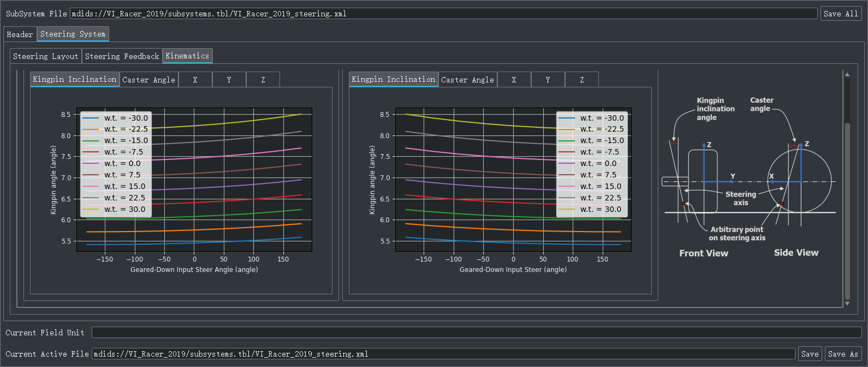Click the Save All button
This screenshot has height=367, width=868.
[841, 14]
